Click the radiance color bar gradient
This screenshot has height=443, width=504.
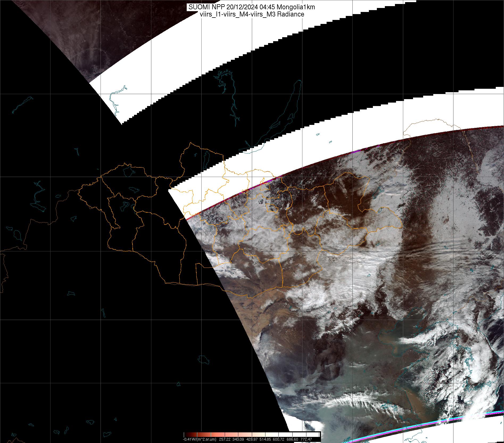click(x=252, y=435)
